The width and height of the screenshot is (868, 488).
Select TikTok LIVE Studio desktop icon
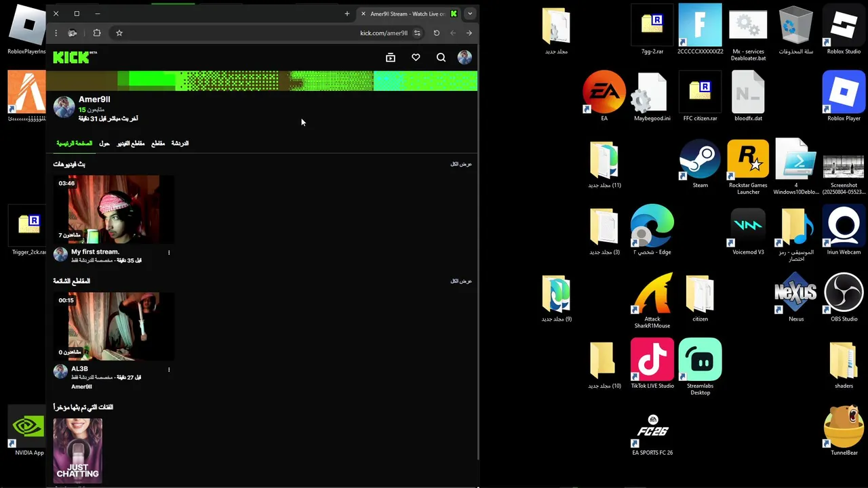652,364
